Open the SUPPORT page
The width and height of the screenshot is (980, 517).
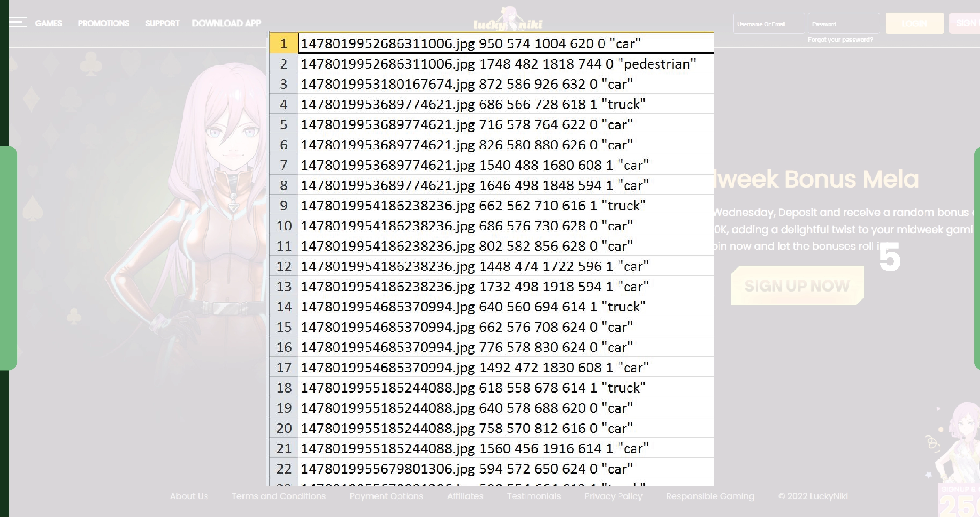[x=162, y=23]
